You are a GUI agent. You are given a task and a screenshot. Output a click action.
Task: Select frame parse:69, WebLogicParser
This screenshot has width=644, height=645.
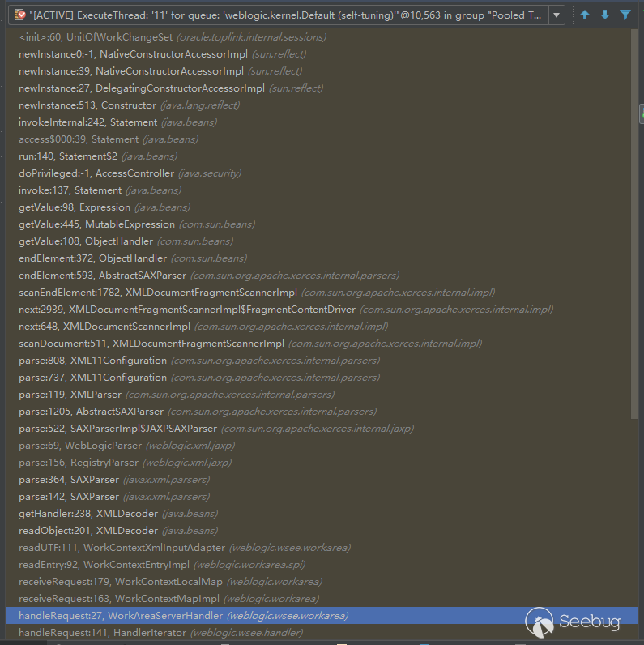pyautogui.click(x=322, y=446)
